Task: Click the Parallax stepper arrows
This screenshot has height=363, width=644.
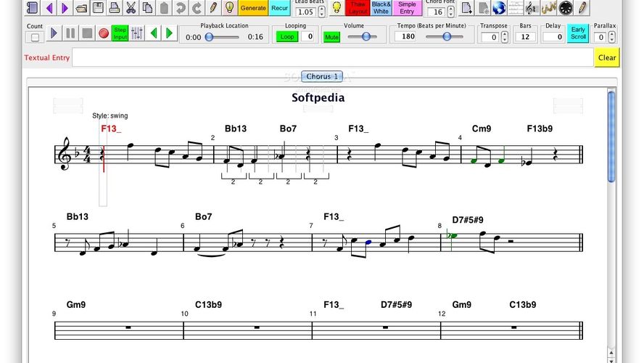Action: coord(611,37)
